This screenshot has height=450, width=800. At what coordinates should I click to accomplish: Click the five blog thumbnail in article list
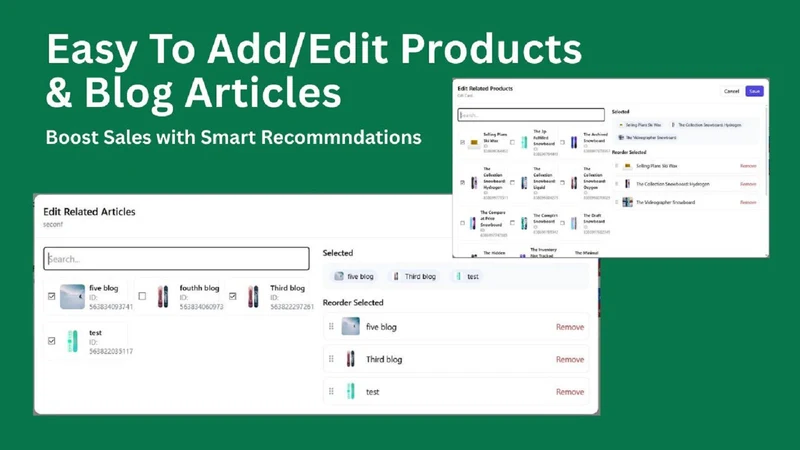[x=72, y=296]
